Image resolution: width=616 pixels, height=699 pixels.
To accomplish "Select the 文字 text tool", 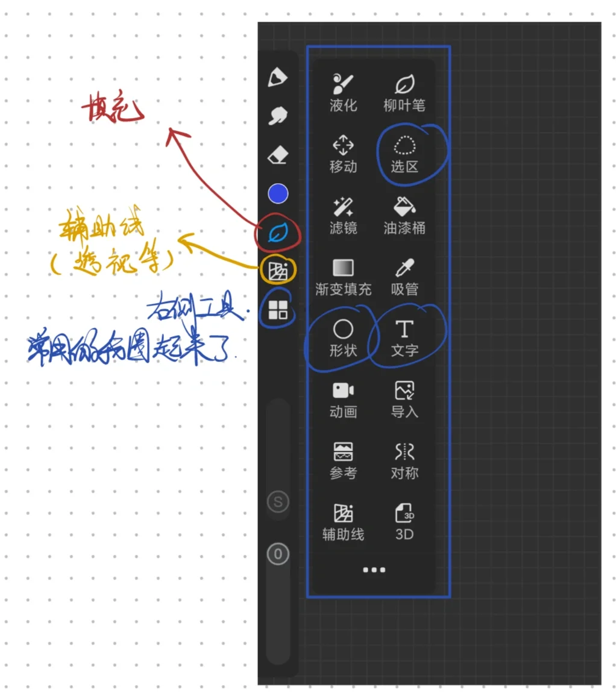I will 404,338.
